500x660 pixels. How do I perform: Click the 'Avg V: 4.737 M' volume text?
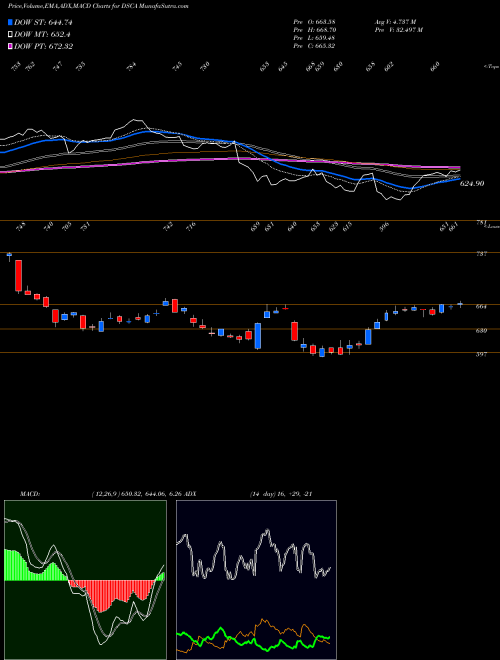pyautogui.click(x=395, y=22)
